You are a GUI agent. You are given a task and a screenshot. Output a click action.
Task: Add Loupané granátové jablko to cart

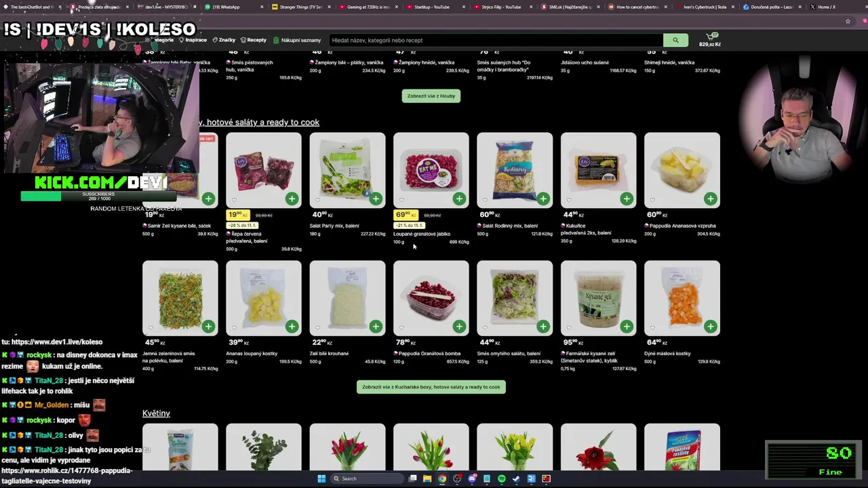[x=459, y=199]
